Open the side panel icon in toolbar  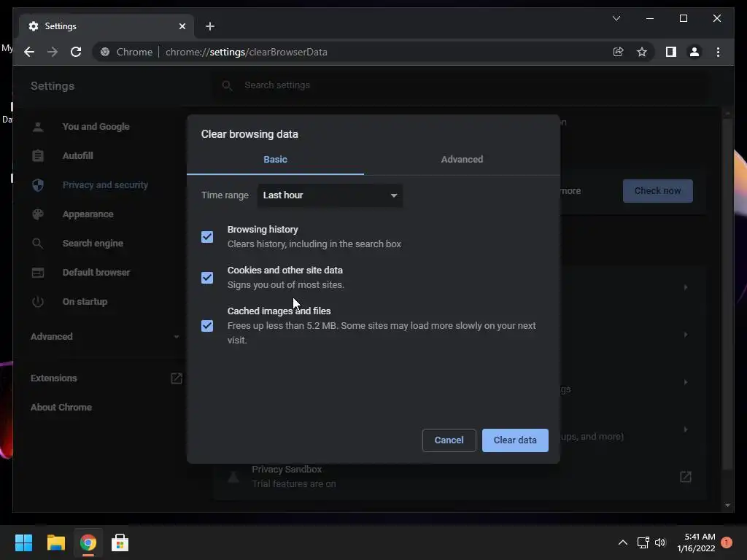coord(671,52)
